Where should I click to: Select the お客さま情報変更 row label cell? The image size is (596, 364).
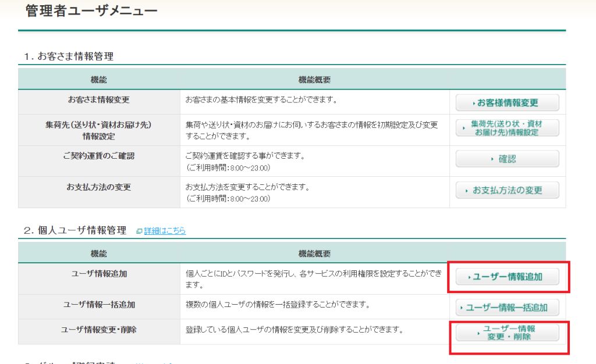99,99
